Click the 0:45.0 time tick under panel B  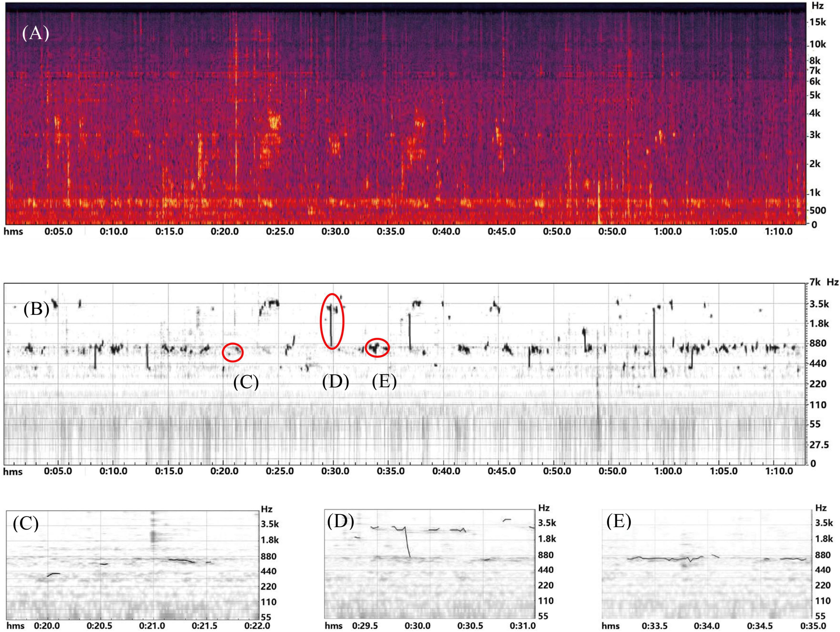[x=502, y=471]
